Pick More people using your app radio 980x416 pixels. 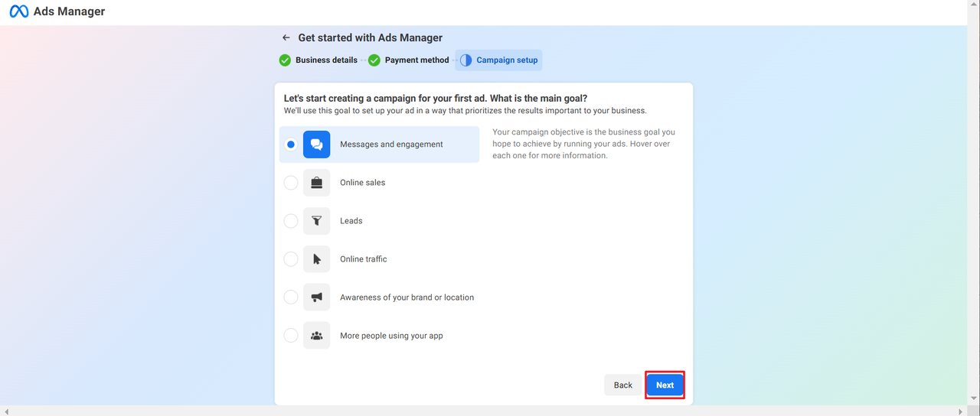pyautogui.click(x=291, y=336)
